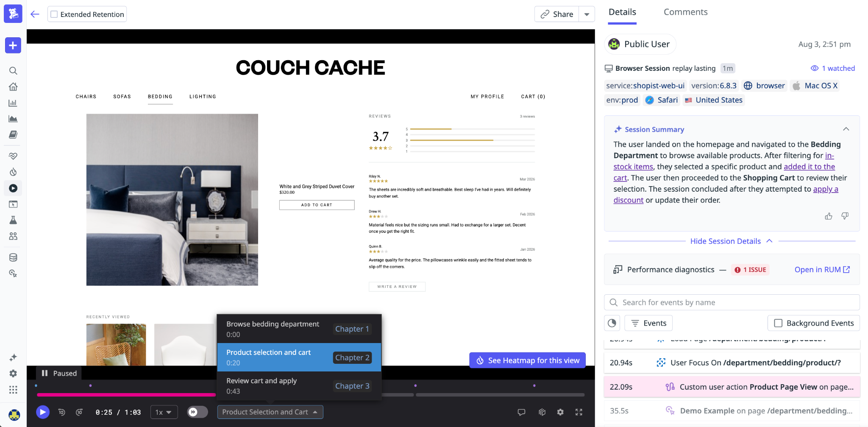Play the session replay

point(43,412)
